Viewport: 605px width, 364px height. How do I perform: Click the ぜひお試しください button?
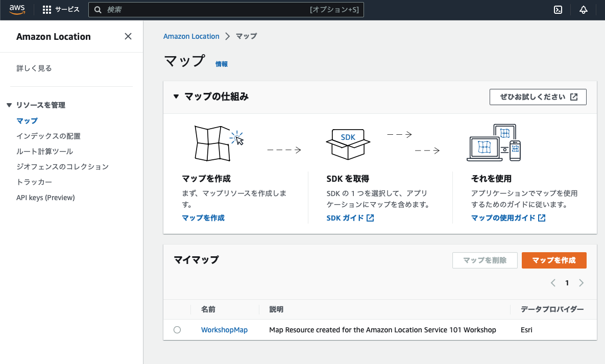[x=538, y=97]
